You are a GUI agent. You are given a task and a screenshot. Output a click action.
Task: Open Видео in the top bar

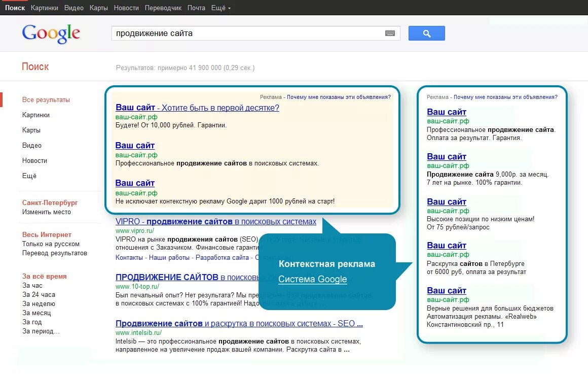(74, 8)
